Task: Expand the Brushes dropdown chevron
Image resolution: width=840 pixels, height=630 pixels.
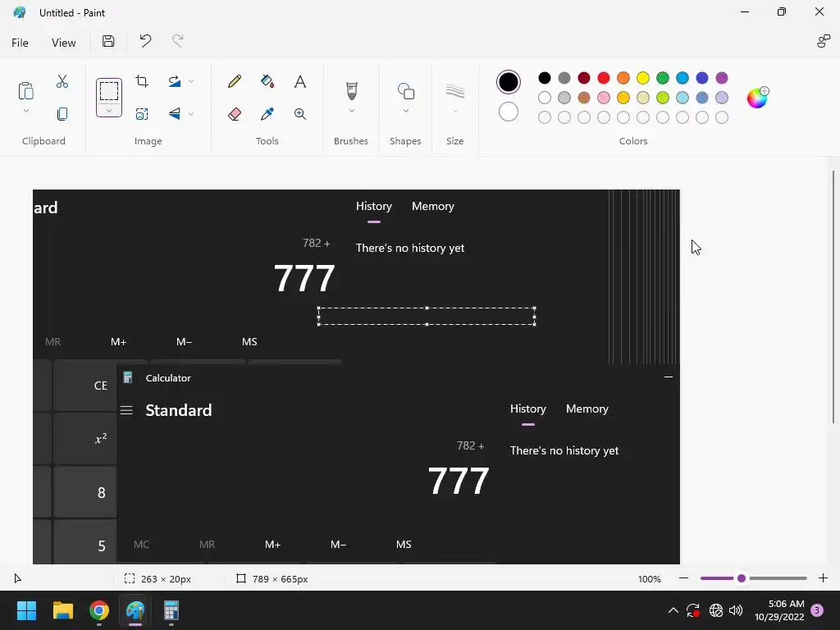Action: click(351, 111)
